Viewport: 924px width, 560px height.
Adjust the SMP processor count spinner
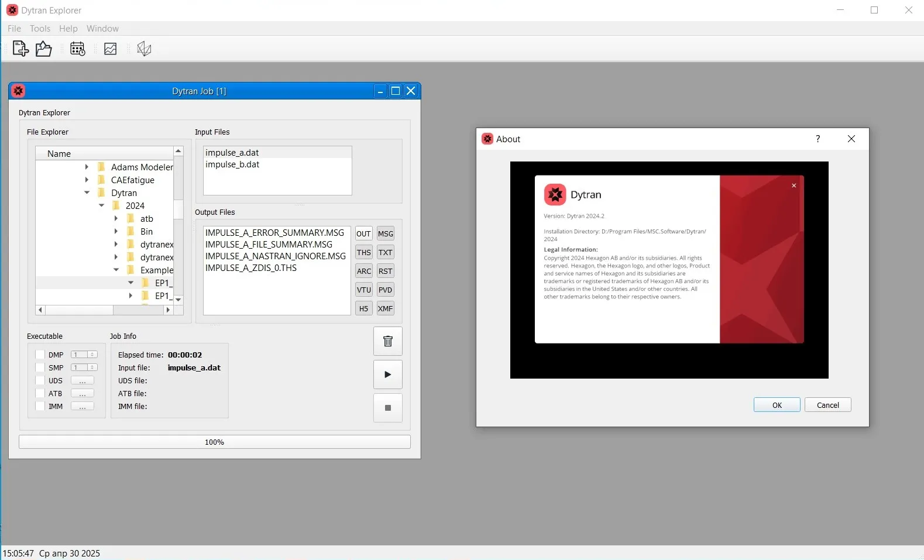tap(84, 367)
